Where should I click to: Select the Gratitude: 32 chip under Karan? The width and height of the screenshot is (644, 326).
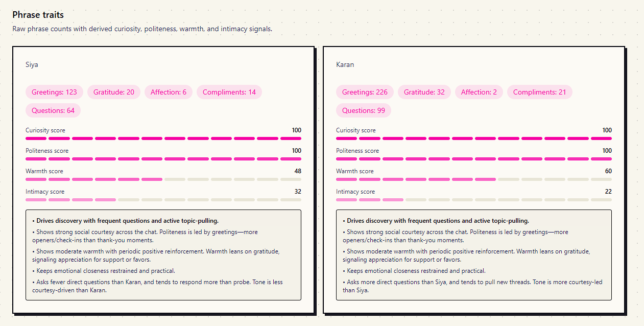point(424,92)
